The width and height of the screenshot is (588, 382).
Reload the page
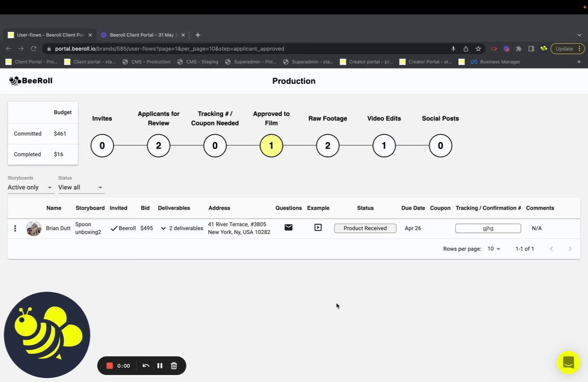point(33,49)
